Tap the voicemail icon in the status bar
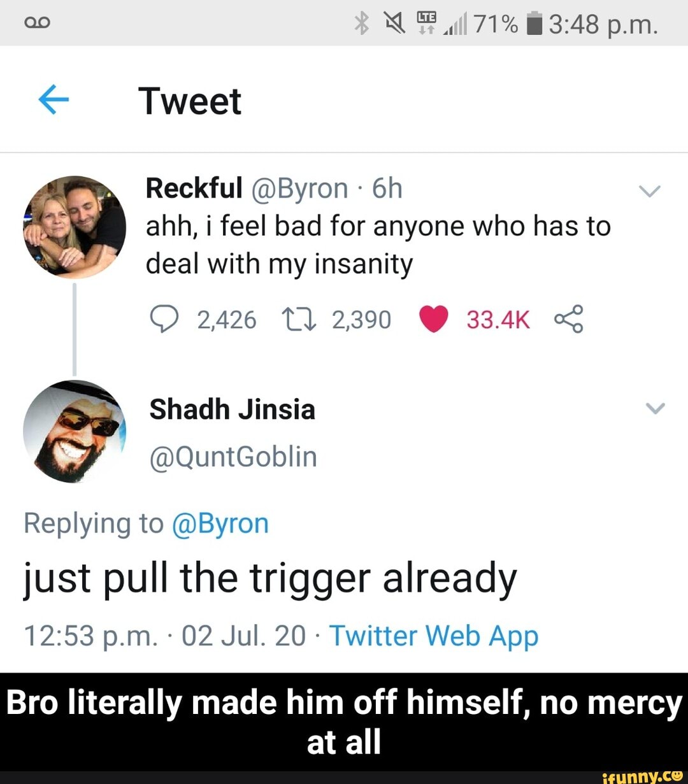 [37, 22]
